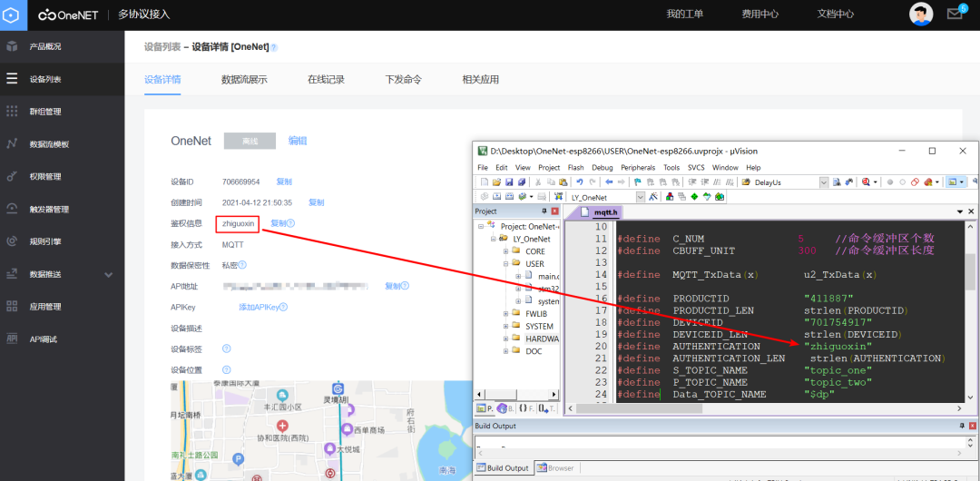The image size is (980, 481).
Task: Click the Open file folder icon
Action: click(496, 182)
